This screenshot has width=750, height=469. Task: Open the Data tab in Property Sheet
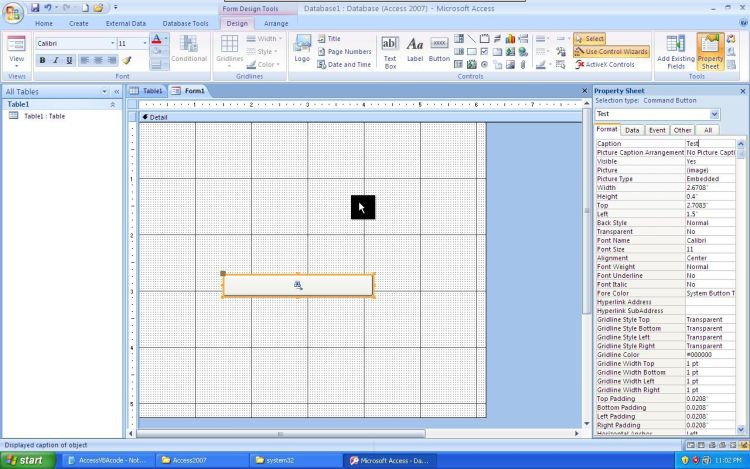(632, 130)
